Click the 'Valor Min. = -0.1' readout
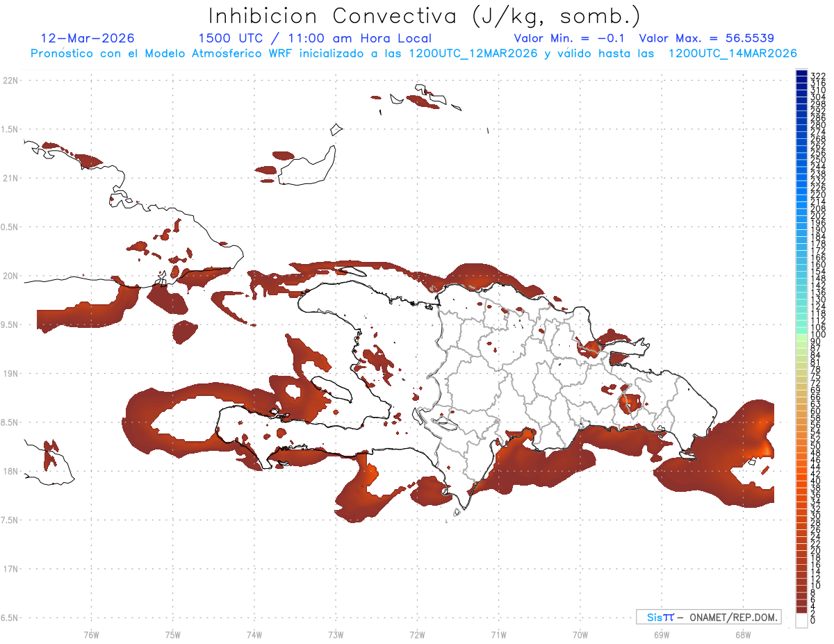 [x=569, y=38]
